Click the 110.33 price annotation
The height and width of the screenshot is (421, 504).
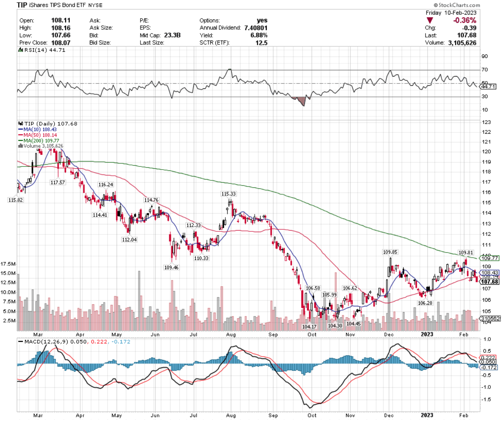(x=201, y=258)
